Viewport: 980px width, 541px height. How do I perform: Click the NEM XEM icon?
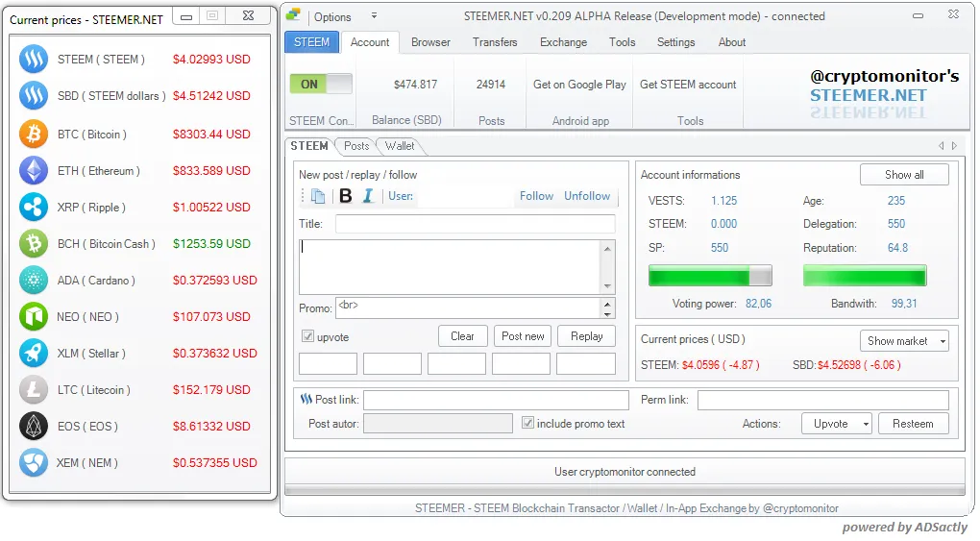[x=34, y=463]
